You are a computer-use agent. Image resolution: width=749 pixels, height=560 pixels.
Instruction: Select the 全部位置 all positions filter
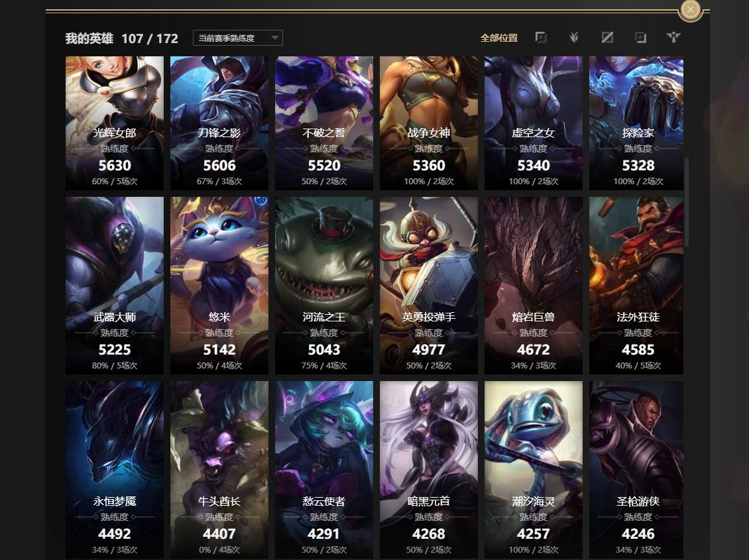click(x=498, y=38)
